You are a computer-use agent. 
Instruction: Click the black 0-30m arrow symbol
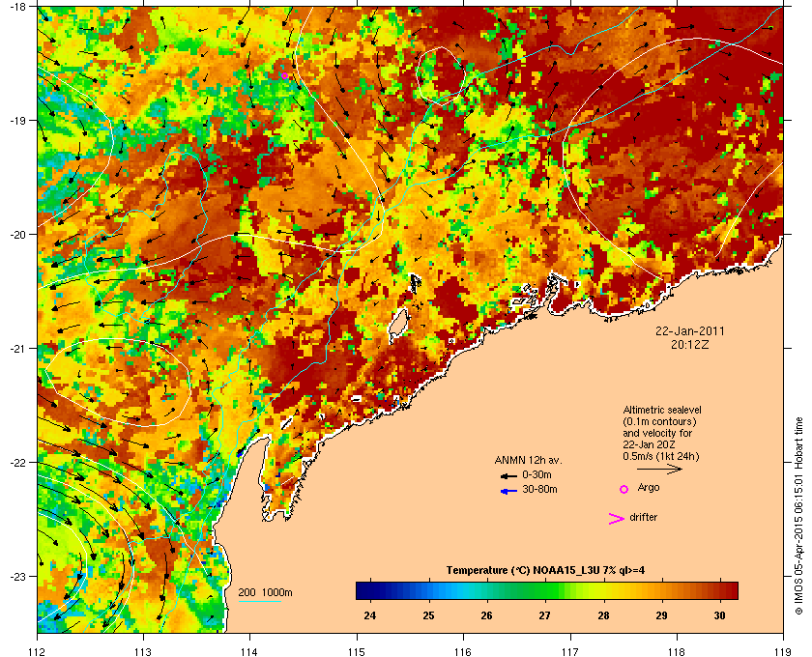[508, 475]
